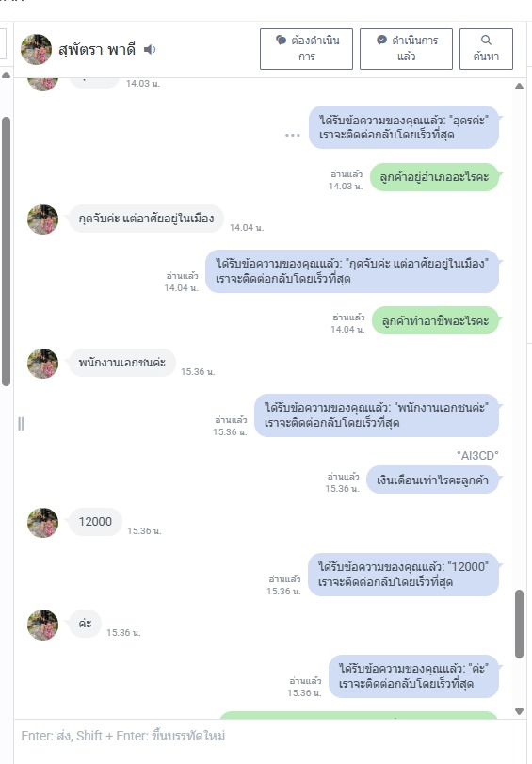Click the left list scrollbar thumb
Viewport: 532px width, 764px height.
click(6, 252)
